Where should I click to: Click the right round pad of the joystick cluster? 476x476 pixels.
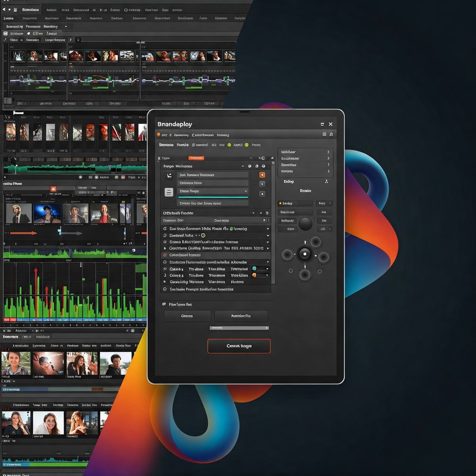click(x=324, y=257)
